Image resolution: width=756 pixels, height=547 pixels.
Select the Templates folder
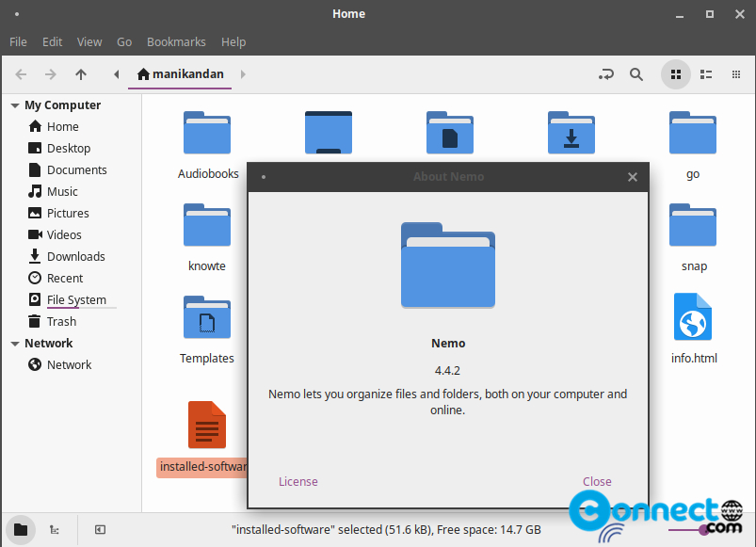[x=207, y=330]
